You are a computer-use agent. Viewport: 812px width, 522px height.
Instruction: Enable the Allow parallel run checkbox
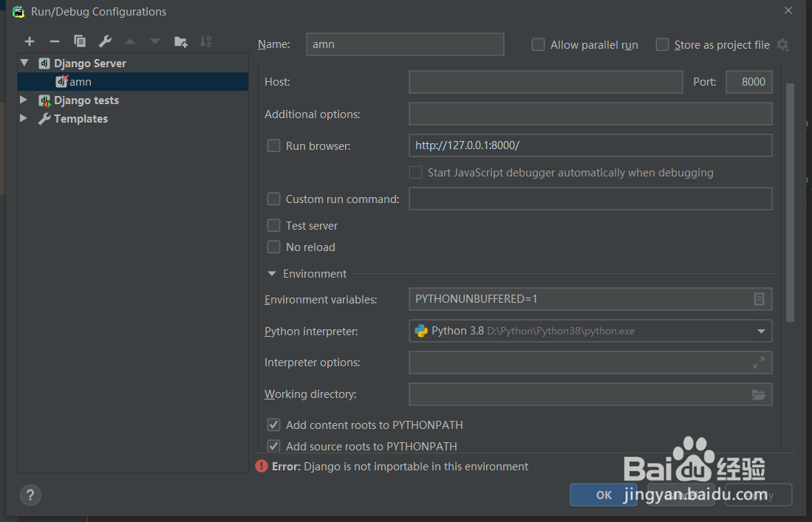tap(538, 45)
